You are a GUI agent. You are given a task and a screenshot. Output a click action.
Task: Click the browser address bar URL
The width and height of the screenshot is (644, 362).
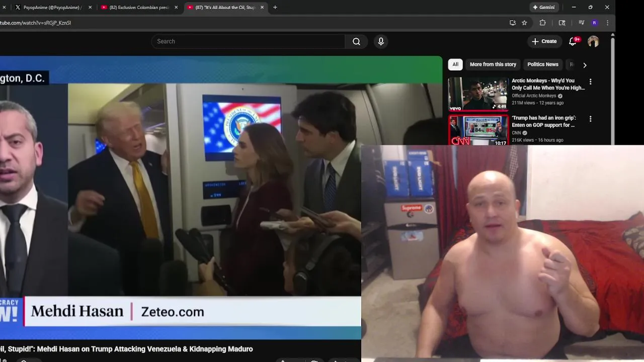35,23
